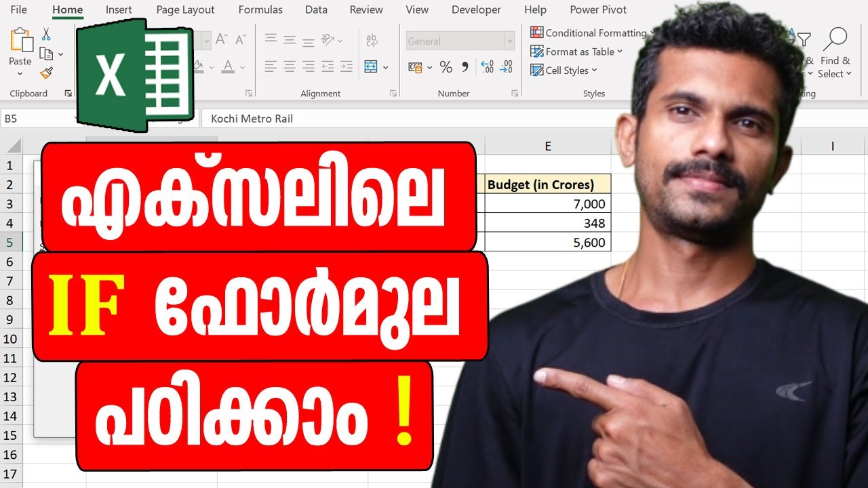868x488 pixels.
Task: Expand Copy options arrow
Action: coord(60,54)
